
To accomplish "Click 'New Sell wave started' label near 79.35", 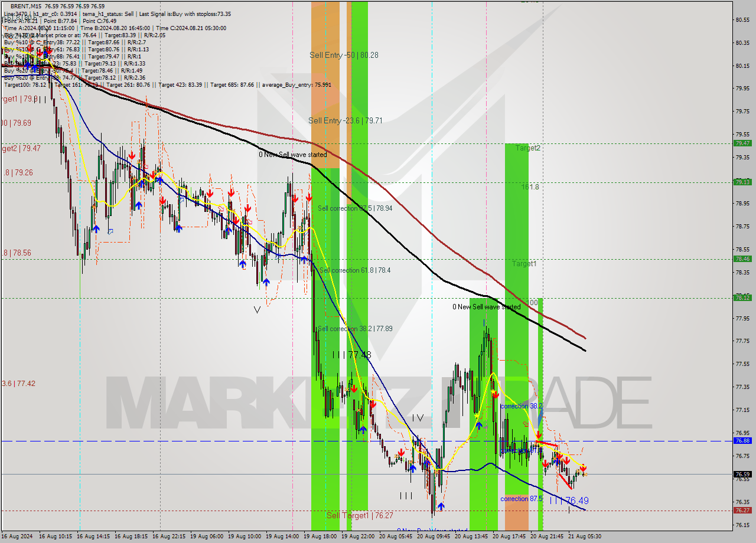I will 292,155.
